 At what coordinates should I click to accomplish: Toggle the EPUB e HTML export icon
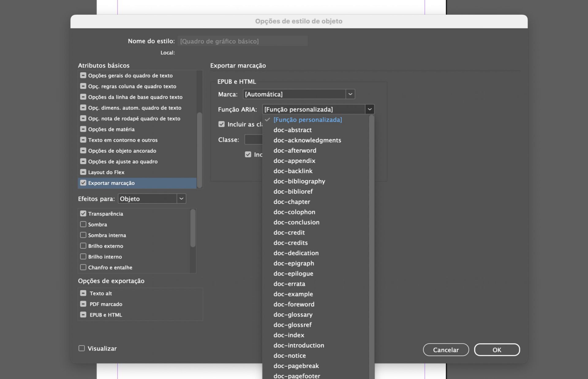click(x=83, y=314)
